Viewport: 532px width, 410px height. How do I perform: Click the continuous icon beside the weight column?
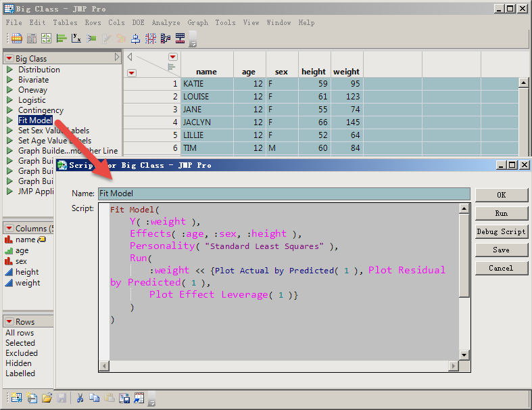pos(9,283)
